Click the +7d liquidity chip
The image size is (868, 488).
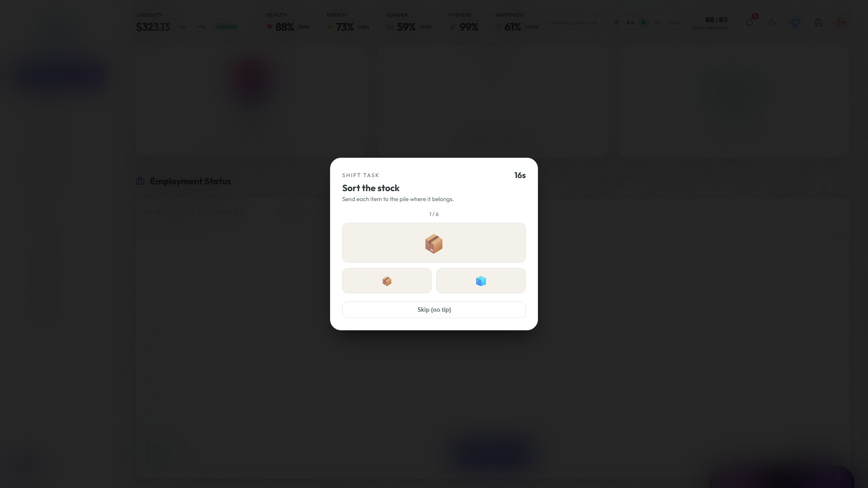[201, 27]
